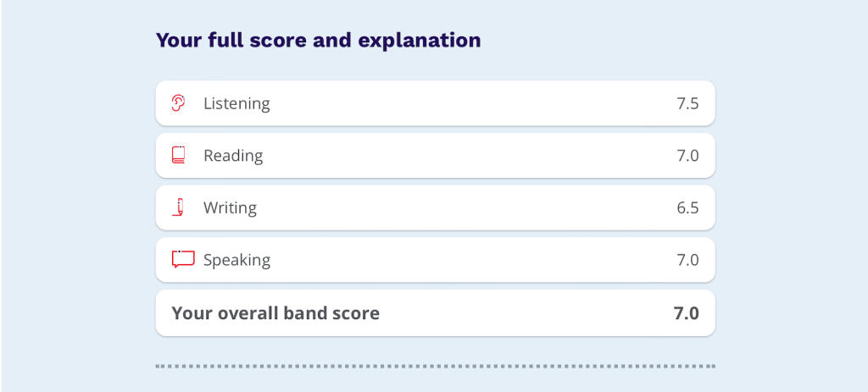This screenshot has width=868, height=392.
Task: Click the Reading score value
Action: [687, 156]
